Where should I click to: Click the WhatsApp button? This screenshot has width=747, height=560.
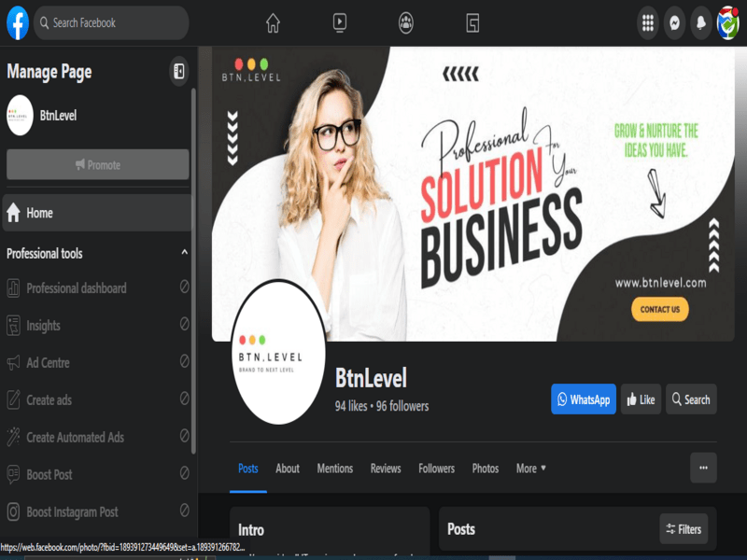point(584,399)
